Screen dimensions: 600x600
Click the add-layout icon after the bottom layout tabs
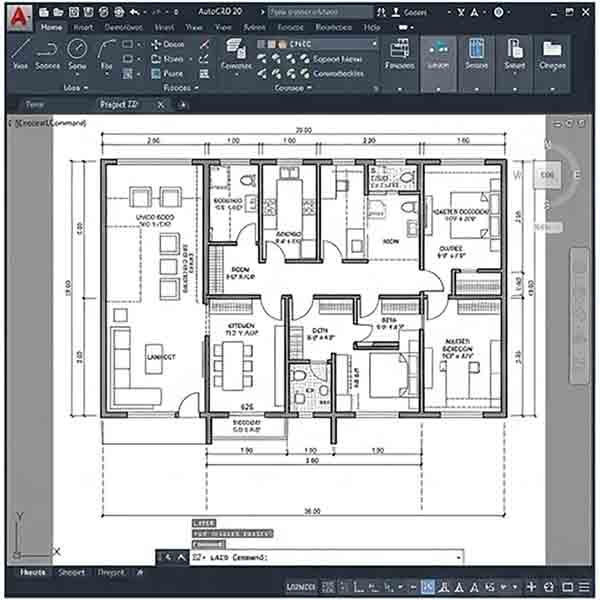(x=140, y=572)
